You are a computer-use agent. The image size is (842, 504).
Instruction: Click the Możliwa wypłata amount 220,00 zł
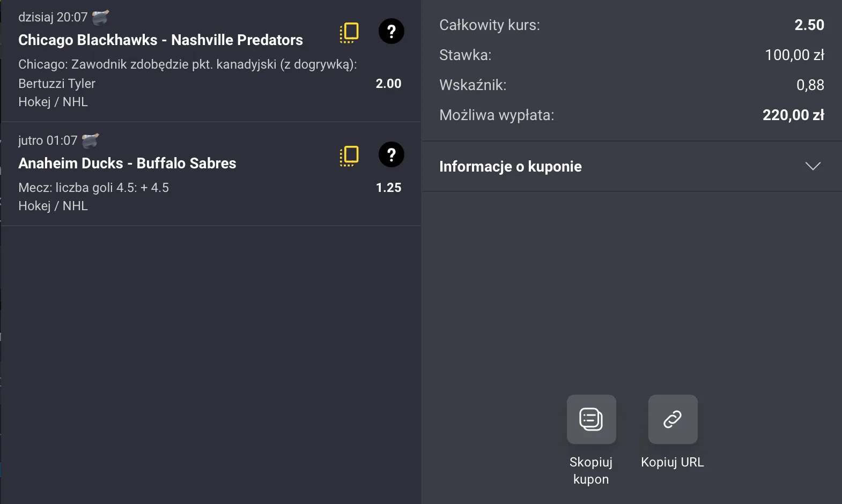pyautogui.click(x=793, y=115)
